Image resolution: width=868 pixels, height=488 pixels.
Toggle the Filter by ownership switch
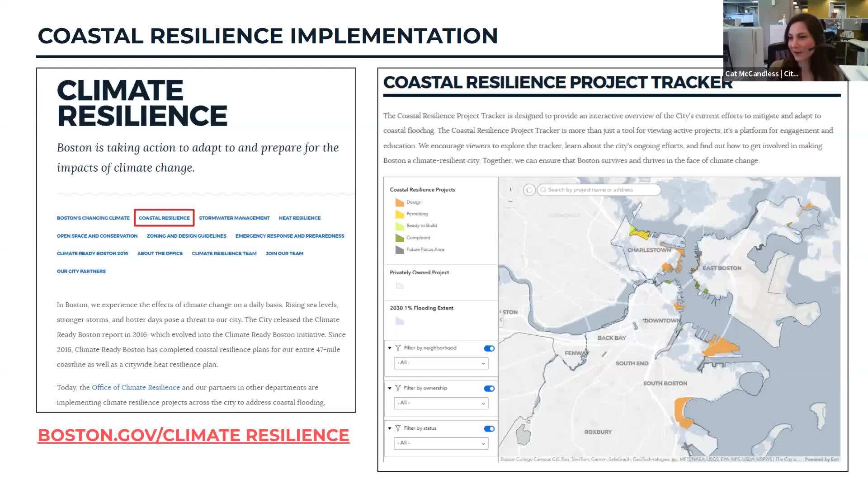(489, 389)
